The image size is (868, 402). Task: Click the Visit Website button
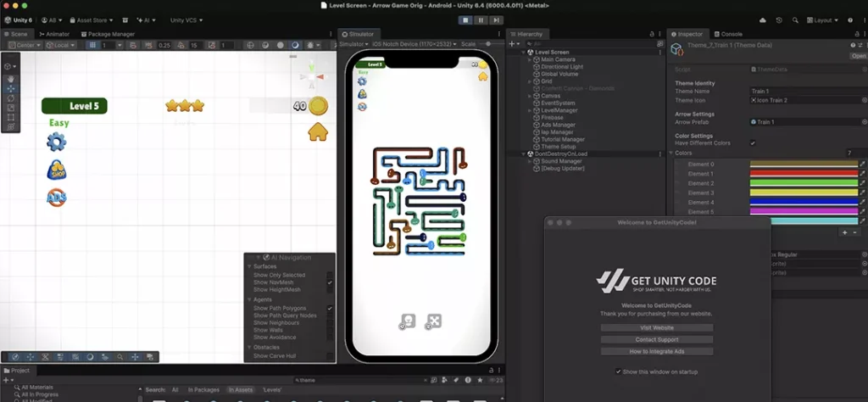pos(657,328)
